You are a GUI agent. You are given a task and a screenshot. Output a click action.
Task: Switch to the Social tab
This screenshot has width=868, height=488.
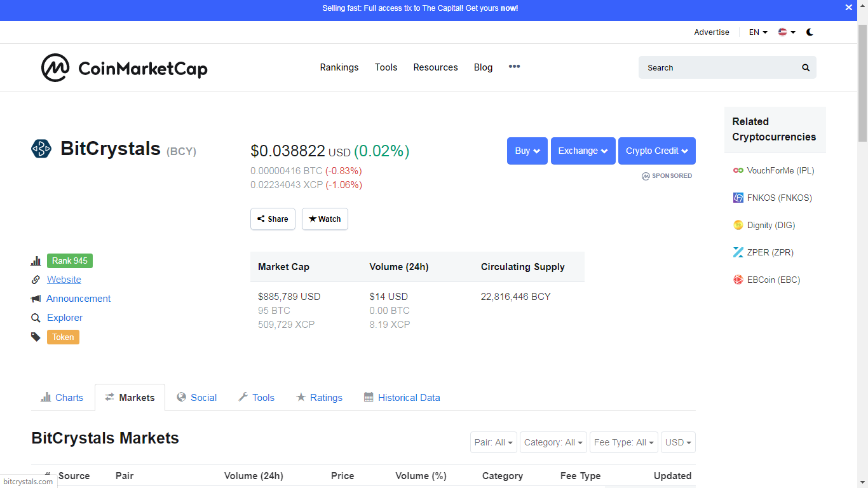[x=196, y=398]
